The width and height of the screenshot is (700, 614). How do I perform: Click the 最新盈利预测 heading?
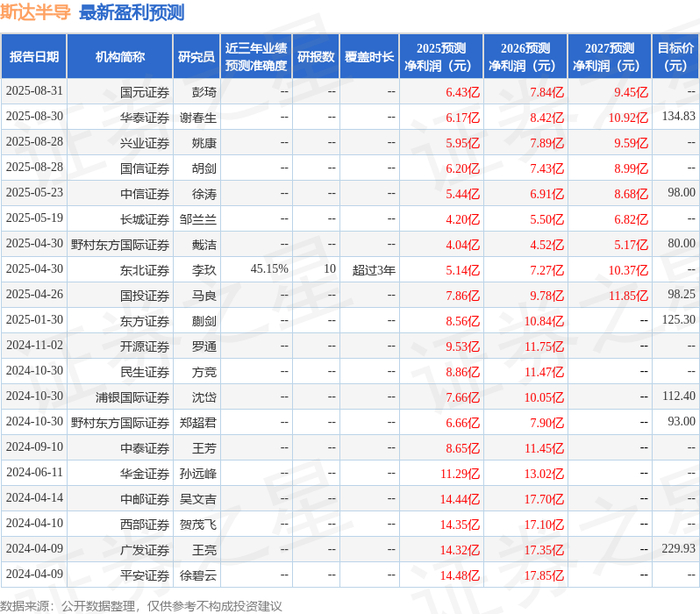[132, 12]
